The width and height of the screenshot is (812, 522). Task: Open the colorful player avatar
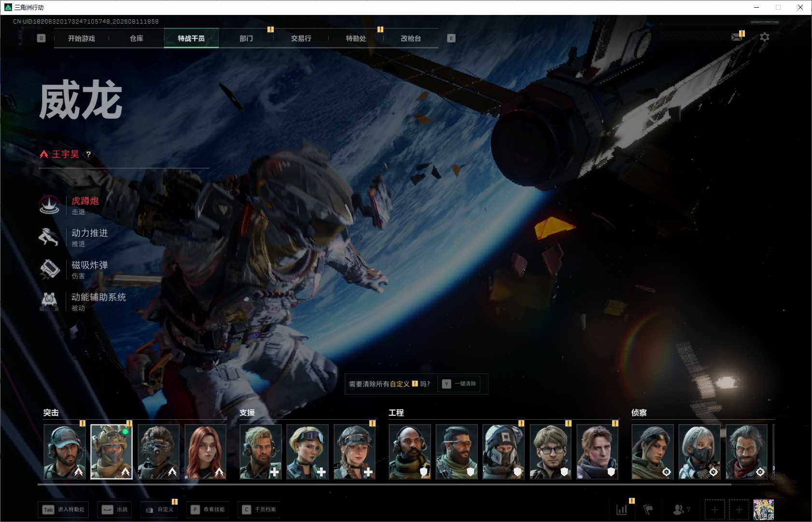coord(764,509)
